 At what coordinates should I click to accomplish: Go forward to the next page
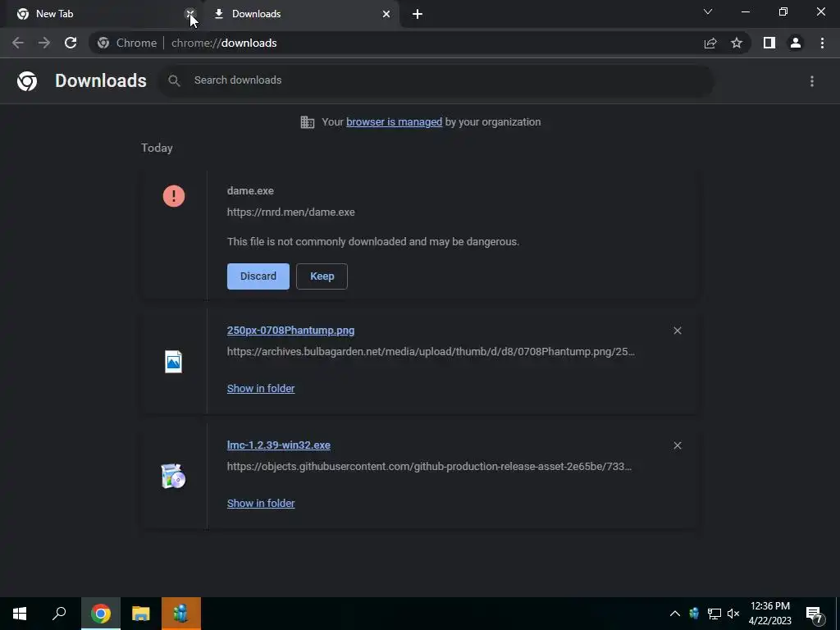point(44,43)
